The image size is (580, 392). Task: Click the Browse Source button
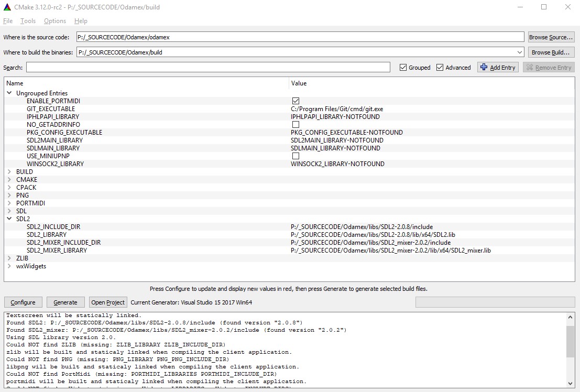(551, 37)
